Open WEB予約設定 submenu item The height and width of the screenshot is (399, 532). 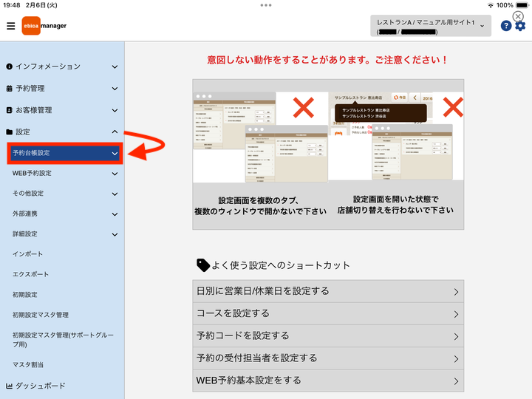[32, 173]
